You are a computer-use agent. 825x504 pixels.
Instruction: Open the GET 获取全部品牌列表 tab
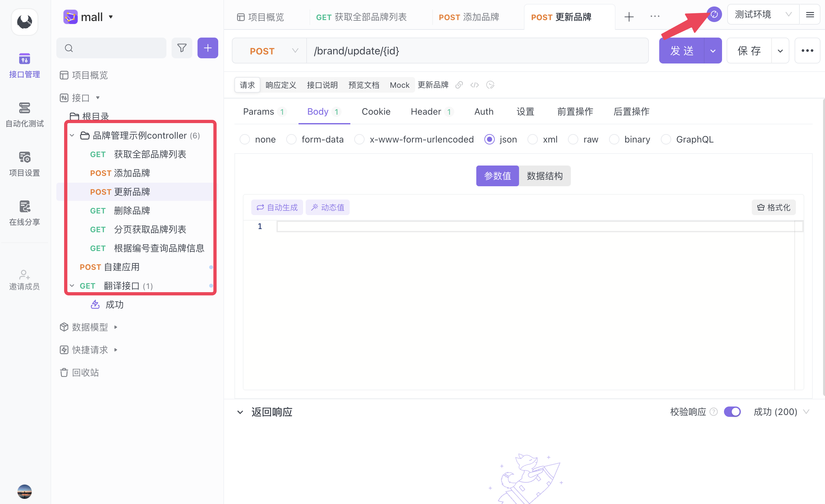point(361,17)
